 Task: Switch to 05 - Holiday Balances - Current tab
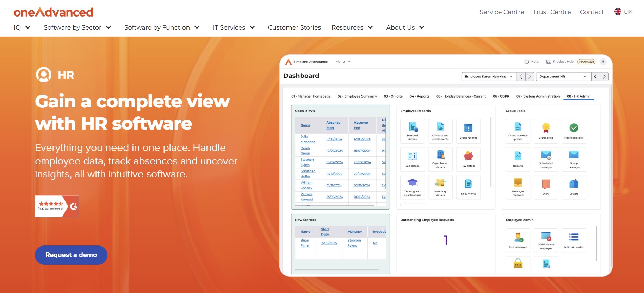(x=461, y=96)
